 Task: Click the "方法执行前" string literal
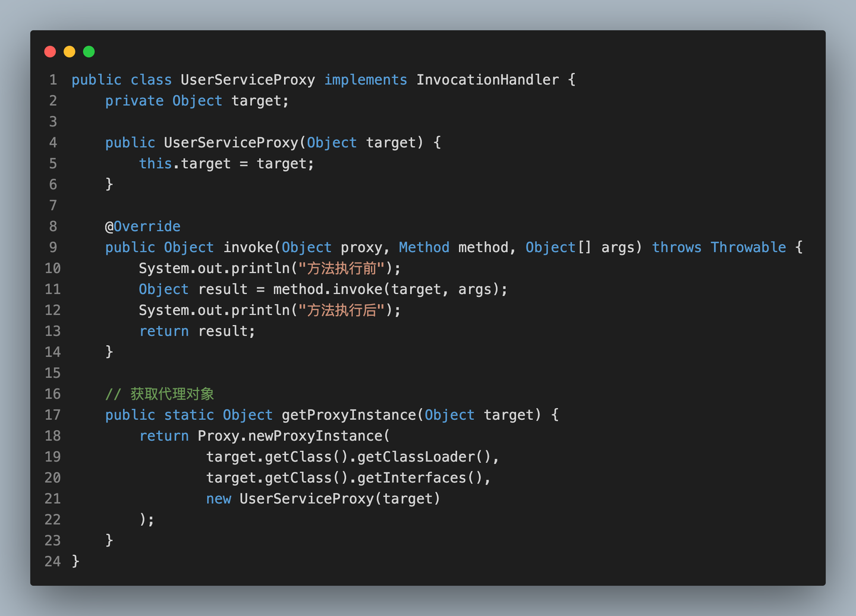(x=341, y=268)
